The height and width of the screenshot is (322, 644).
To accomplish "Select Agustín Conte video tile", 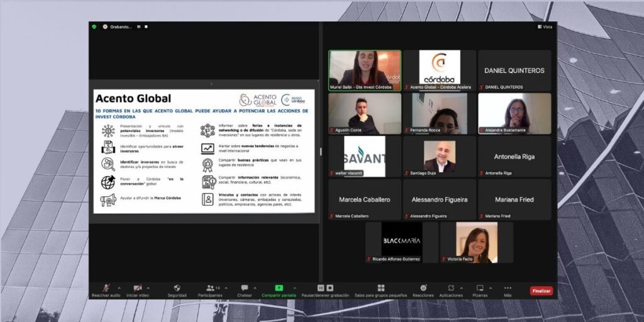I will point(365,113).
